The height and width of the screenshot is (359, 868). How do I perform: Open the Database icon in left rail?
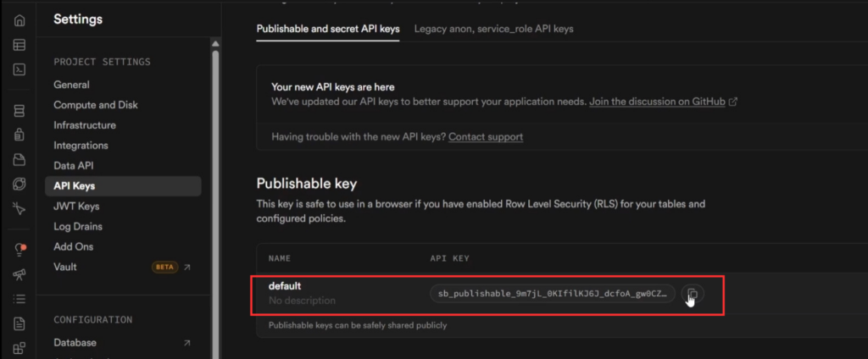click(19, 111)
